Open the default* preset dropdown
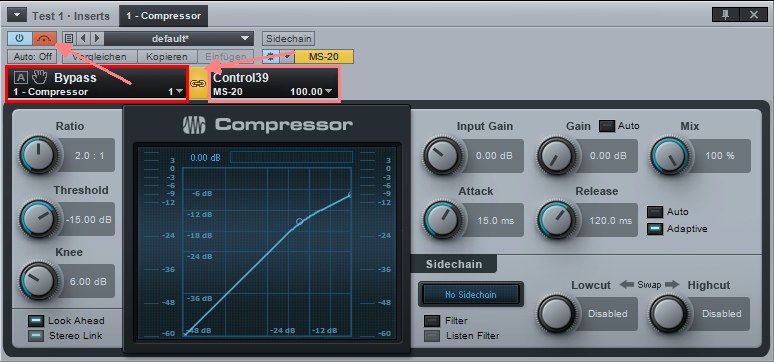 (x=179, y=39)
